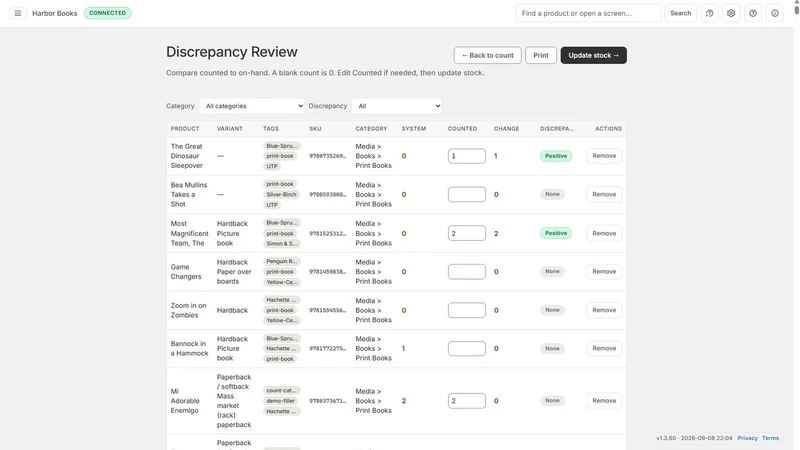Edit counted field for Zoom in on Zombies
Image resolution: width=800 pixels, height=450 pixels.
pos(467,310)
